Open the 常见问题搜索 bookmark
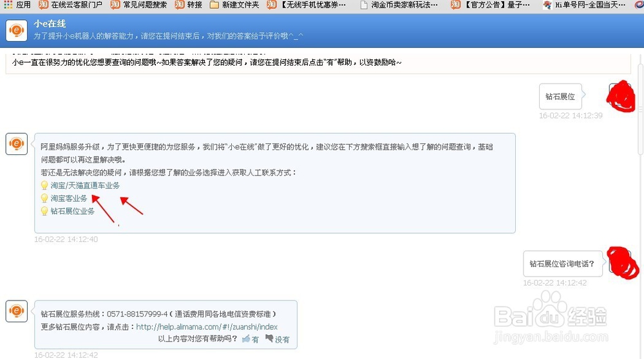The width and height of the screenshot is (644, 359). (139, 5)
